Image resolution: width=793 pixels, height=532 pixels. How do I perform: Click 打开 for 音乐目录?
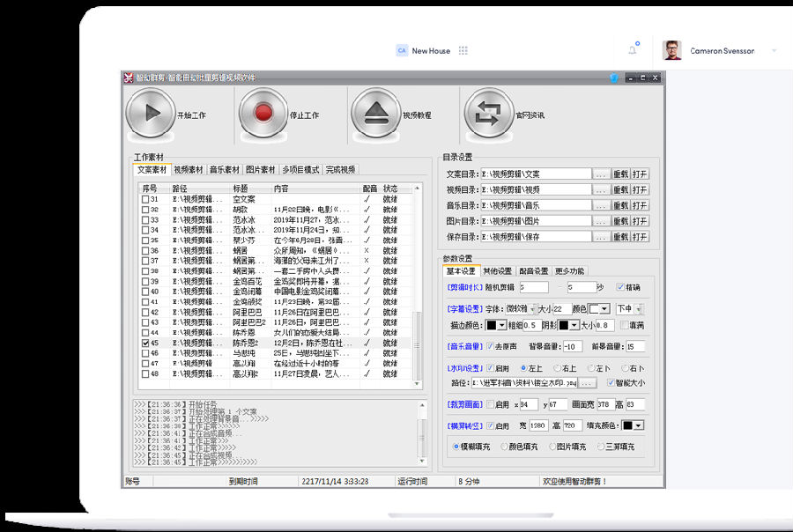pos(640,205)
